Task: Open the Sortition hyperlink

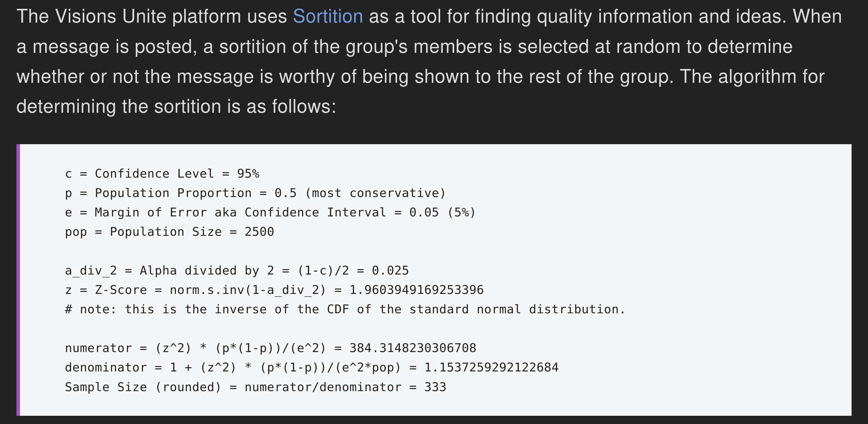Action: coord(328,16)
